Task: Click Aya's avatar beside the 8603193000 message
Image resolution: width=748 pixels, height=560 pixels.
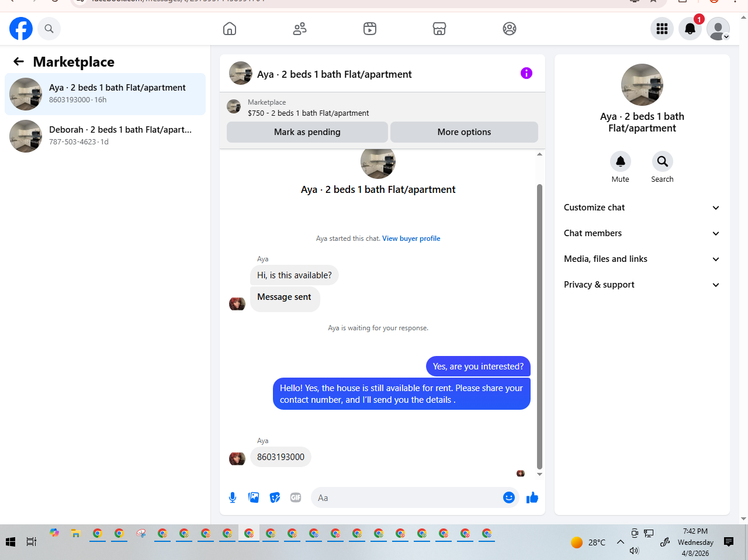Action: point(237,459)
